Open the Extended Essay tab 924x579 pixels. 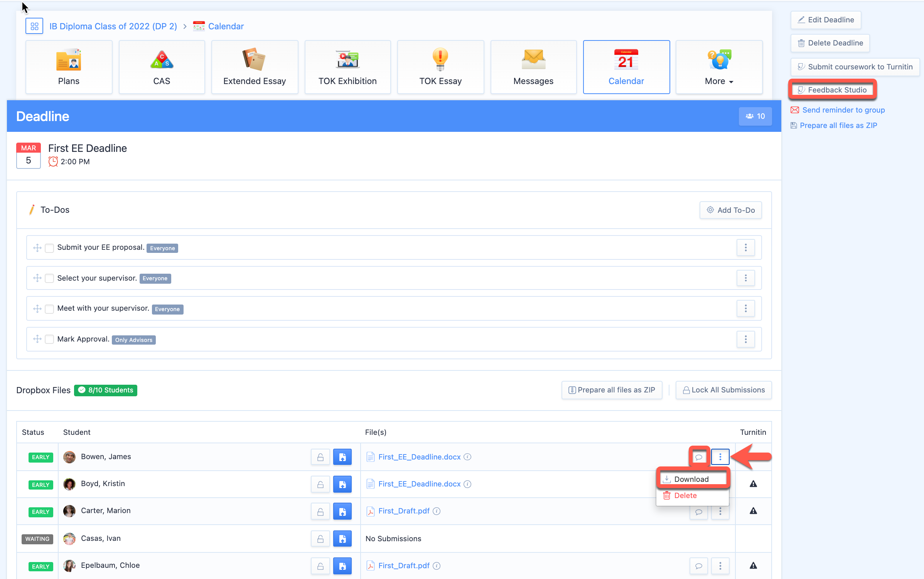click(x=255, y=67)
